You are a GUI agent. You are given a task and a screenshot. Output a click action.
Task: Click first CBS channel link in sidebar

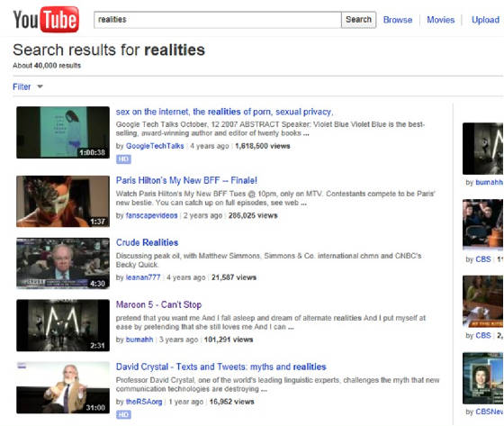[483, 259]
